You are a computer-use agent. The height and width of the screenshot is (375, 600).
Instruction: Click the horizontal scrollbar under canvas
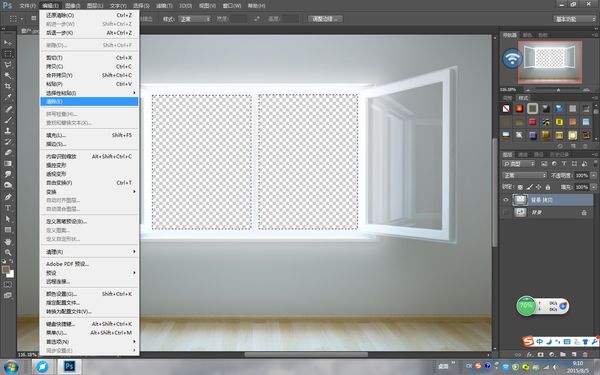coord(306,354)
